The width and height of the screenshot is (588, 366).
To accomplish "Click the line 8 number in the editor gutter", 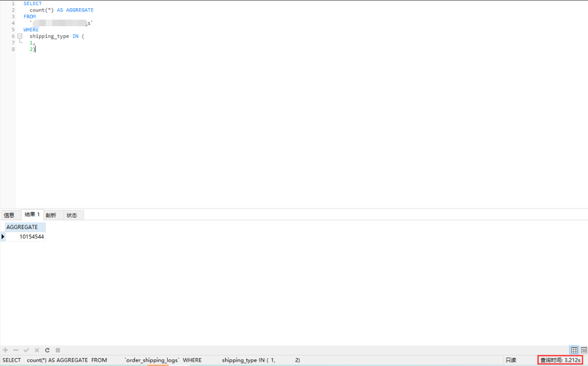I will point(13,49).
